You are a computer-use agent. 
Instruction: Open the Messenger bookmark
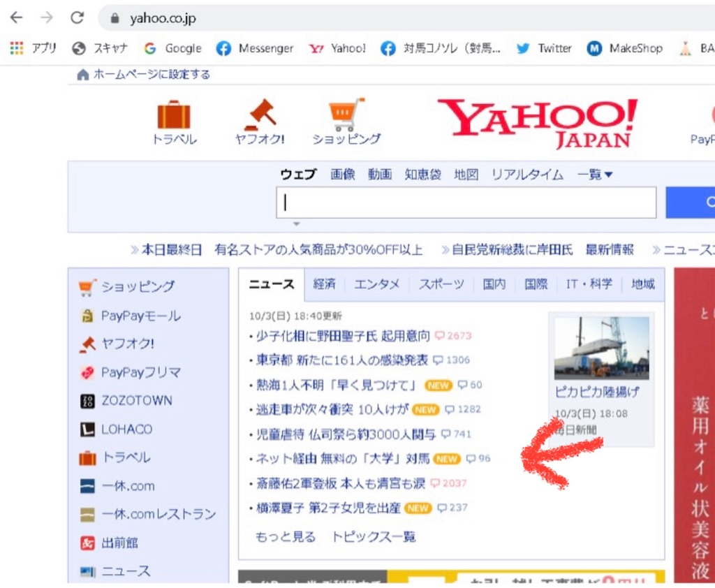[255, 48]
